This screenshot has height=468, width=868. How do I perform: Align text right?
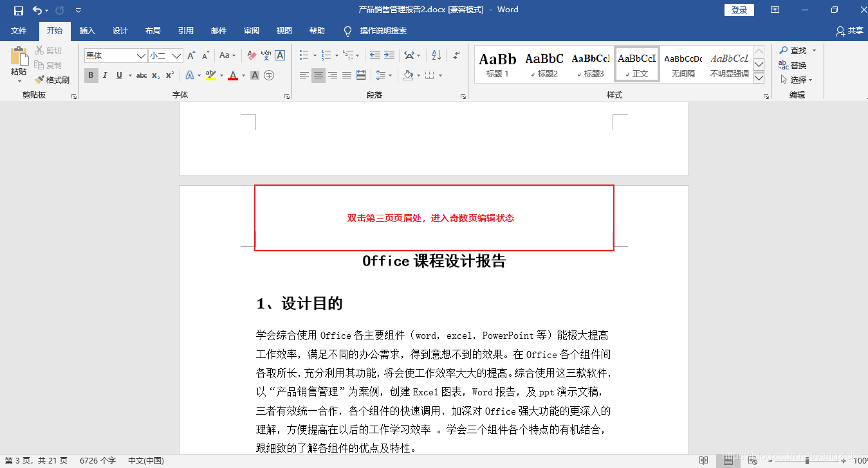[333, 75]
